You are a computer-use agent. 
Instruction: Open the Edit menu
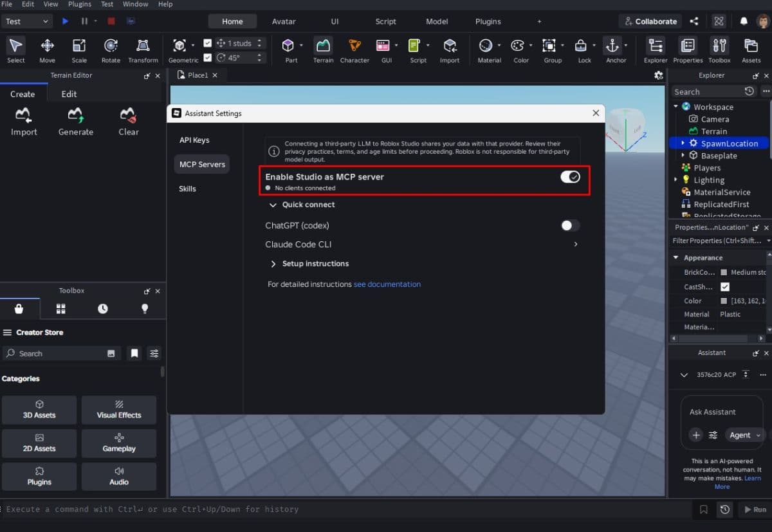(x=28, y=4)
